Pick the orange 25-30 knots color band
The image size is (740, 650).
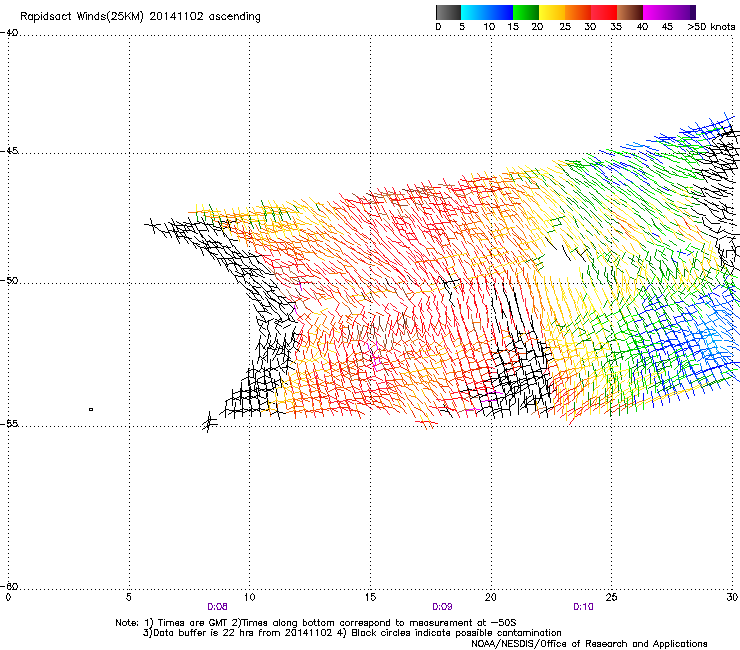(x=578, y=12)
